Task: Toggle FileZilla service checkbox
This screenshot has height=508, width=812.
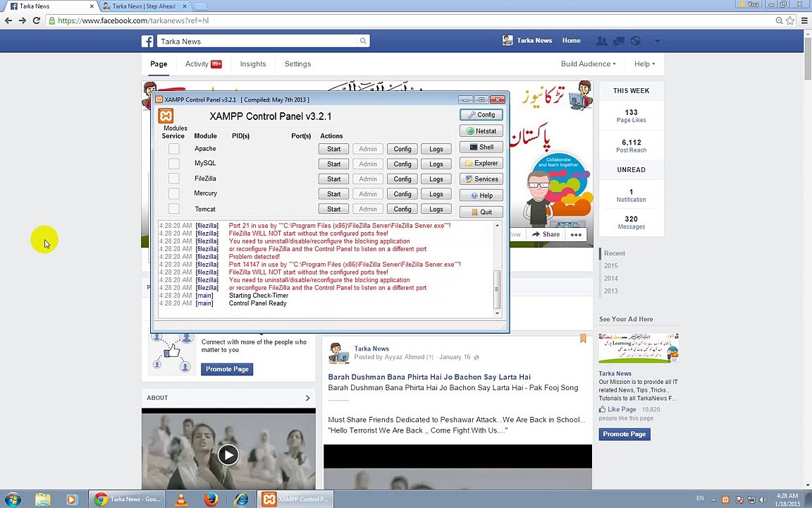Action: pos(174,179)
